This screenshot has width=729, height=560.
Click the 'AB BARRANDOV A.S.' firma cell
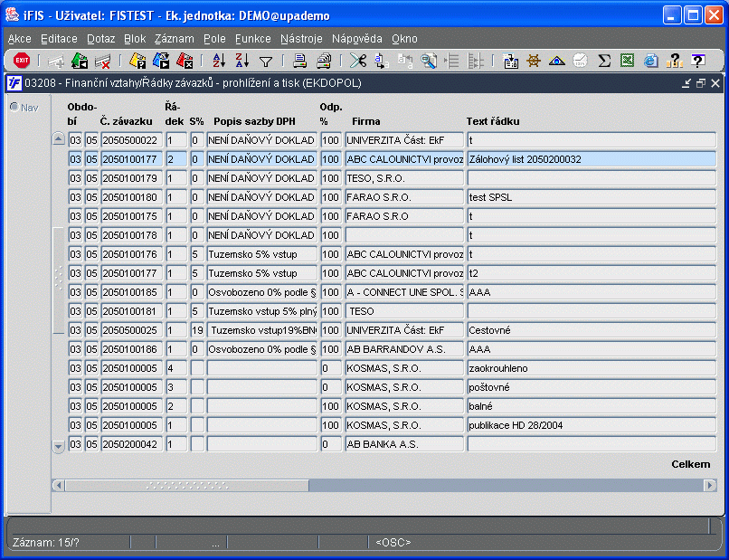404,349
